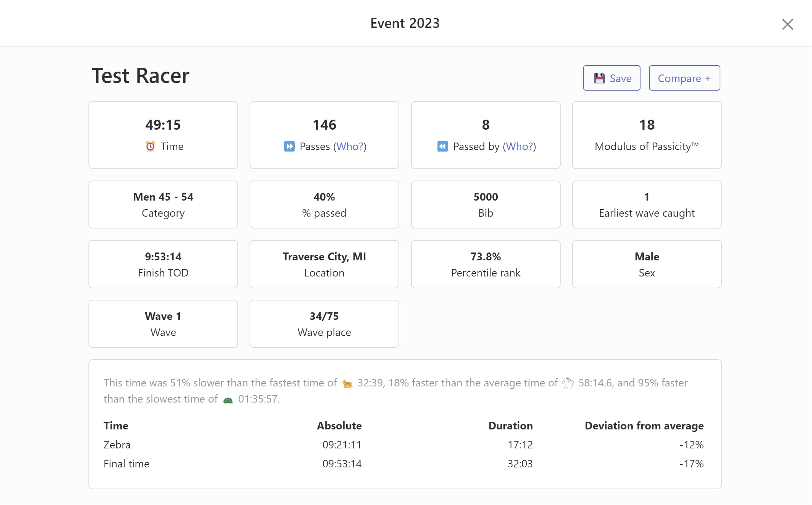
Task: Select the 49:15 Time card
Action: pos(163,135)
